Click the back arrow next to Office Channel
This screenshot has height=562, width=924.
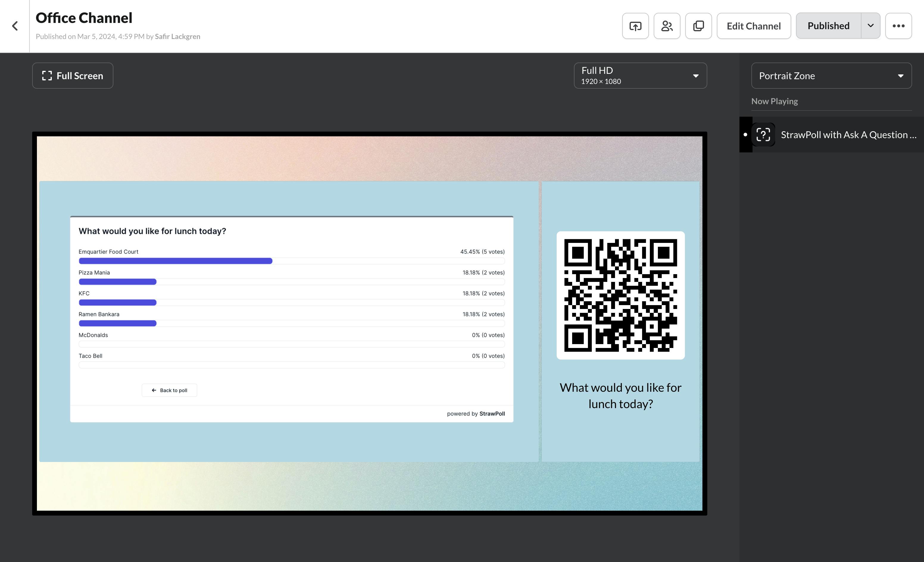[x=15, y=26]
